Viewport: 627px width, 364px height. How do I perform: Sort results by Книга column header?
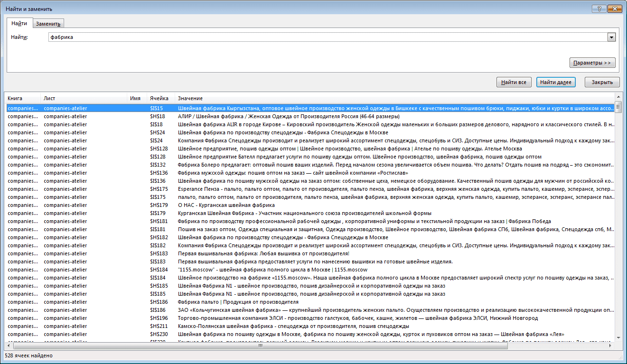[x=23, y=98]
